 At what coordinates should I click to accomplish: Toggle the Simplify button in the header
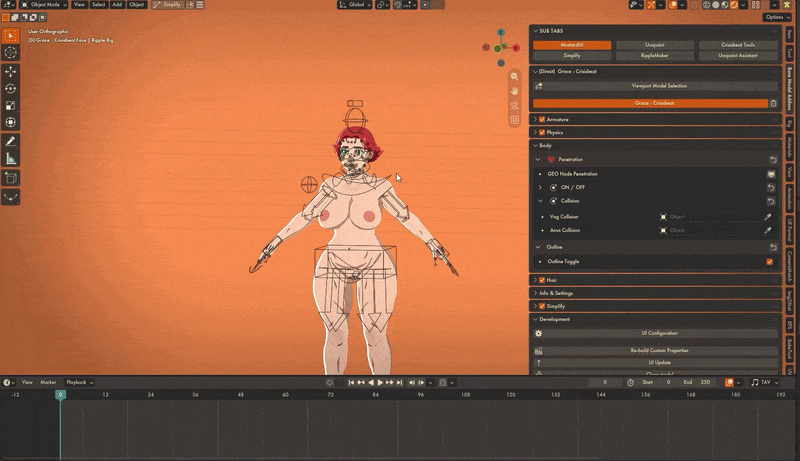point(168,5)
